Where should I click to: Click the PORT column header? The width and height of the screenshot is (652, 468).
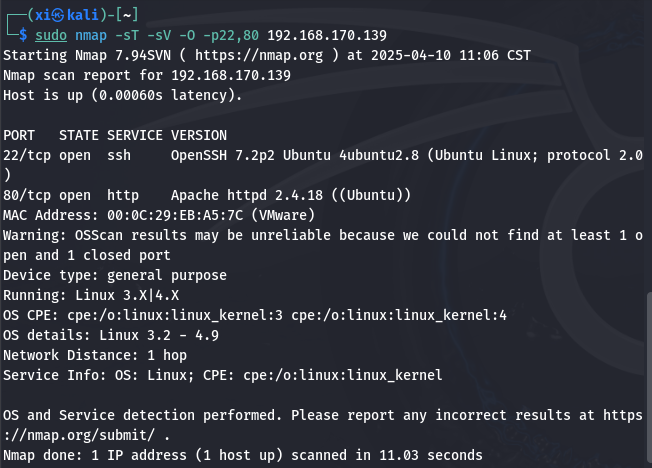[19, 136]
